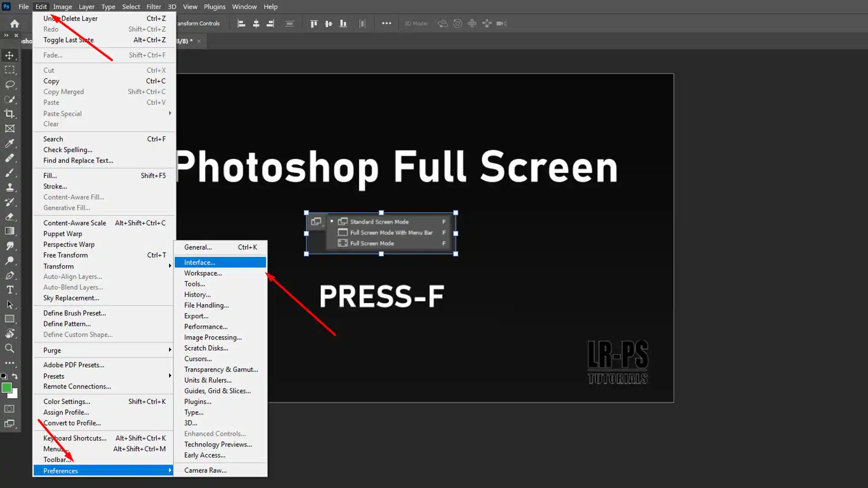Choose the Eraser tool
Viewport: 868px width, 488px height.
point(9,216)
